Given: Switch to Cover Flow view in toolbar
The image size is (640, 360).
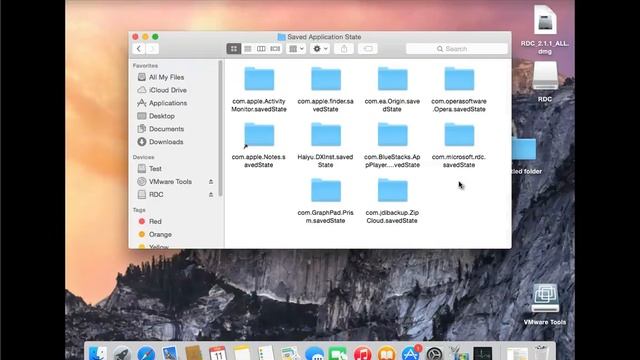Looking at the screenshot, I should (x=275, y=49).
